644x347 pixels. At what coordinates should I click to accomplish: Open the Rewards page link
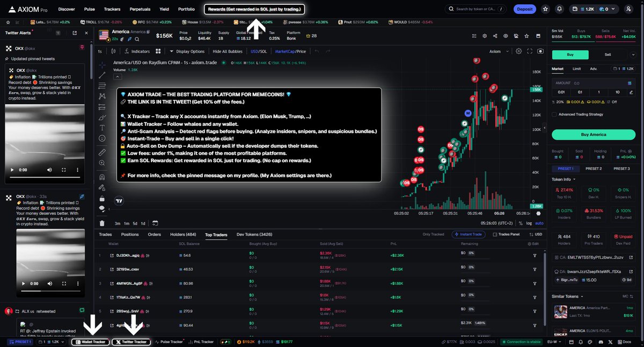point(255,9)
